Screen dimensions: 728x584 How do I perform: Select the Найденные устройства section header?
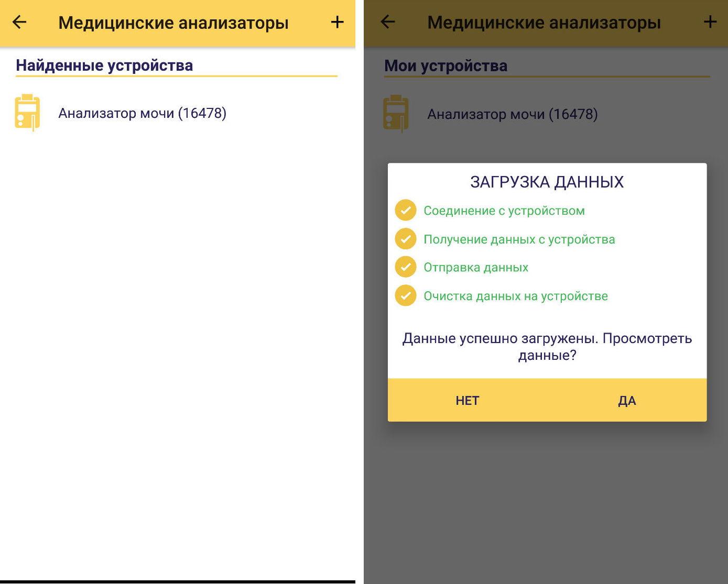click(104, 65)
